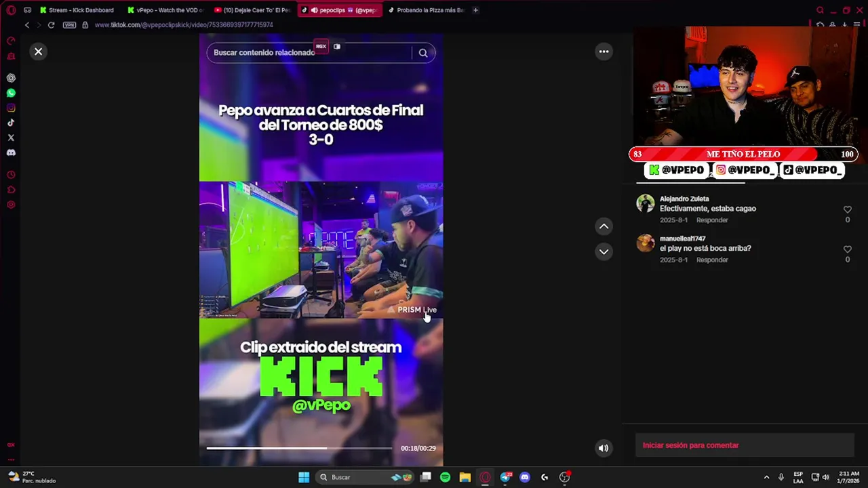Screen dimensions: 868x488
Task: Mute the TikTok video volume
Action: click(603, 448)
